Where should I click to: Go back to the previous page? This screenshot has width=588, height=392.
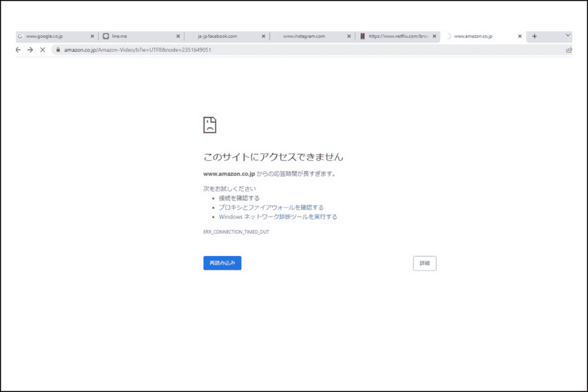18,50
